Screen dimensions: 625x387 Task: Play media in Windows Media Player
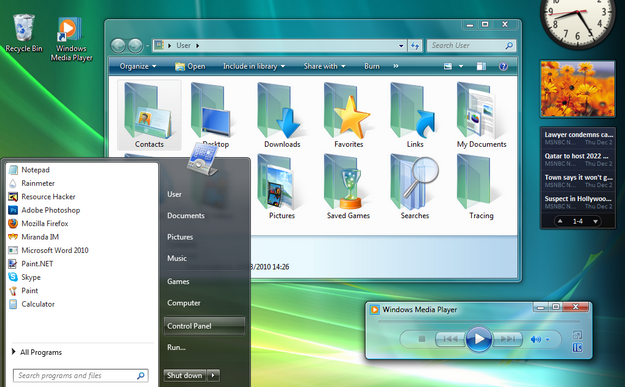[x=479, y=339]
